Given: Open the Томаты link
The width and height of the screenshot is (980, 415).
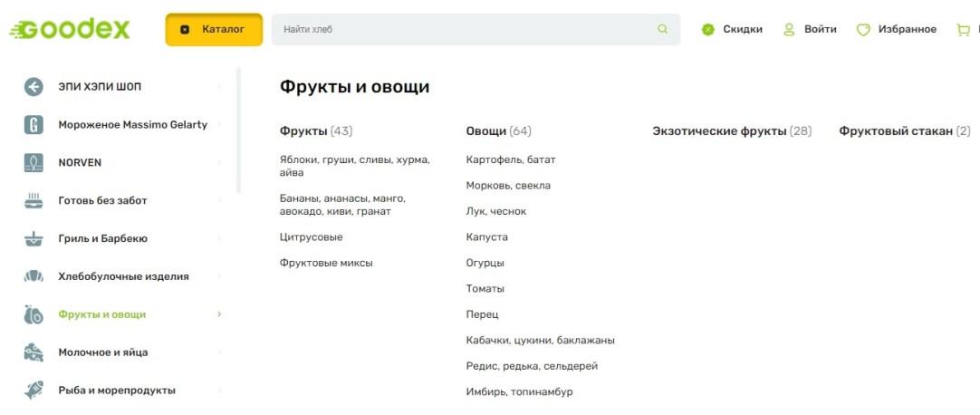Looking at the screenshot, I should pyautogui.click(x=485, y=289).
